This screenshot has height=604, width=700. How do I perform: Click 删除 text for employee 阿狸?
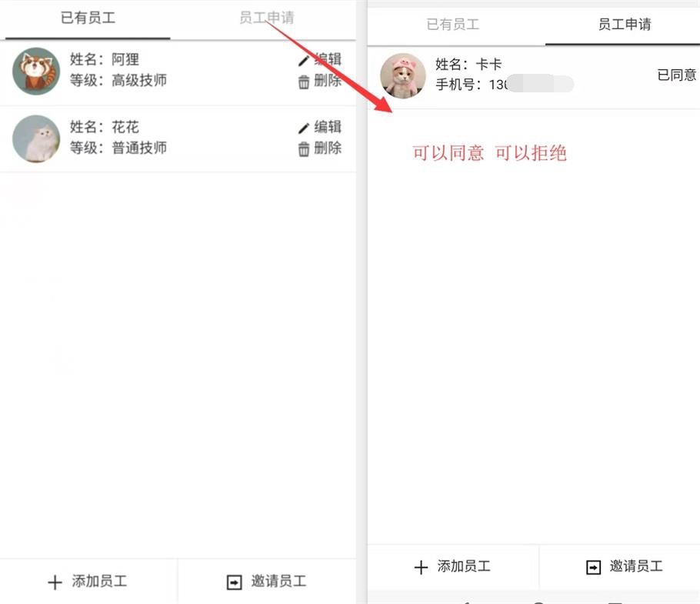(328, 81)
